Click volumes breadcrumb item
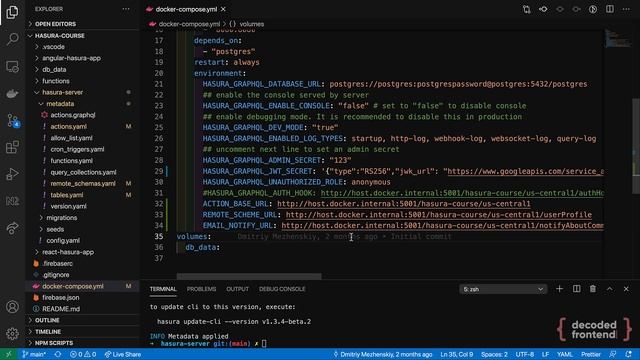The width and height of the screenshot is (640, 360). coord(251,24)
